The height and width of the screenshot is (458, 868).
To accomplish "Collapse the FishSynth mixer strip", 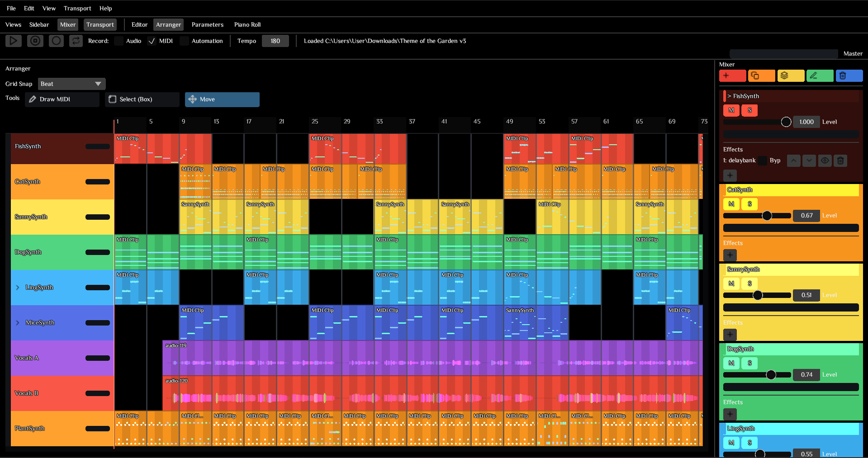I will coord(730,96).
